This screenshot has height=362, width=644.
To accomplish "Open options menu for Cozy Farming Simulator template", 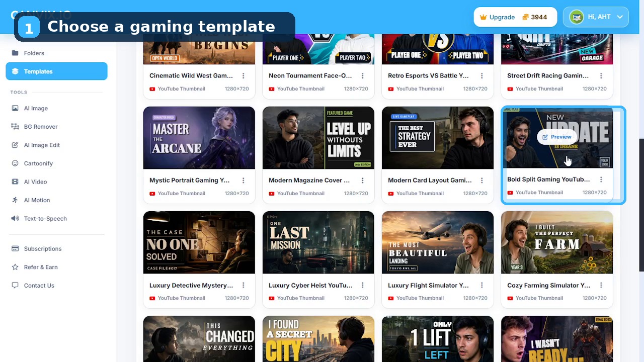I will 601,286.
